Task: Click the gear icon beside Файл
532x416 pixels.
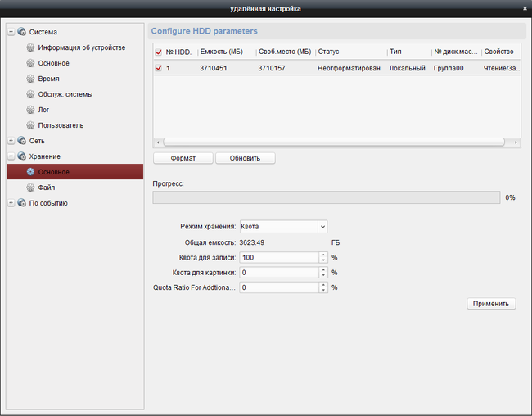Action: point(30,188)
